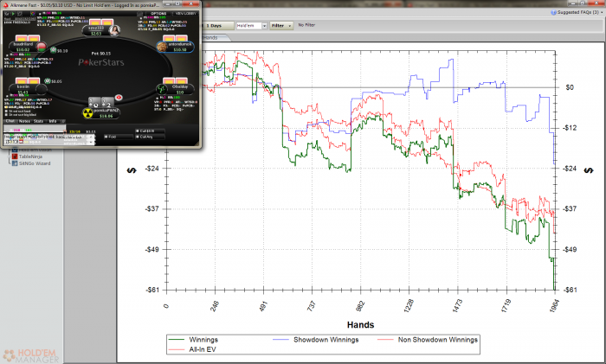This screenshot has width=606, height=364.
Task: Toggle the sit out next big blind checkbox
Action: (6, 115)
